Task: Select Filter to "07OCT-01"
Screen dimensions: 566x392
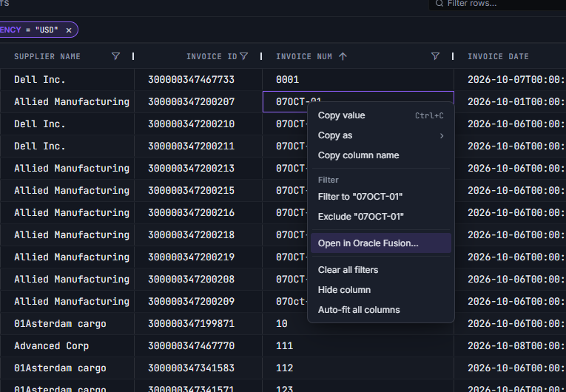Action: [x=381, y=197]
